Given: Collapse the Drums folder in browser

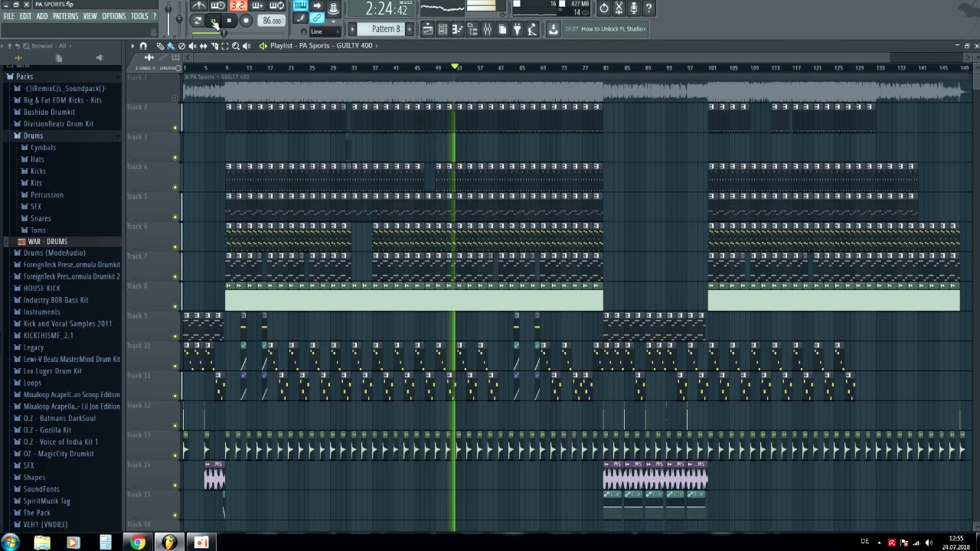Looking at the screenshot, I should click(x=33, y=135).
